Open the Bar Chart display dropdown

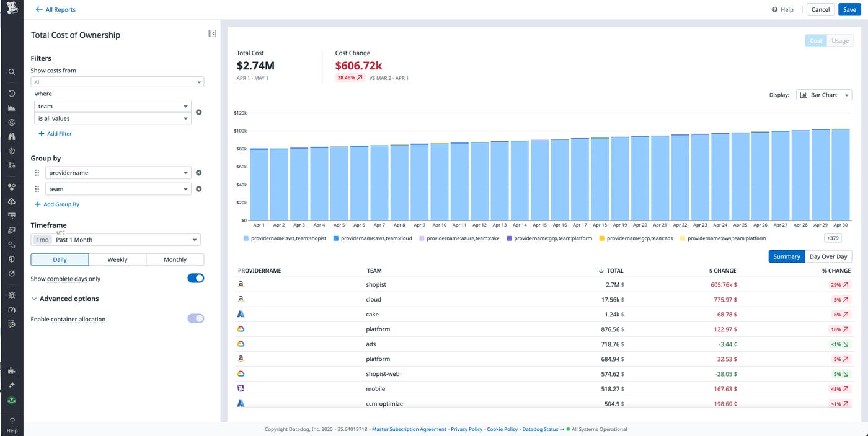pos(823,95)
